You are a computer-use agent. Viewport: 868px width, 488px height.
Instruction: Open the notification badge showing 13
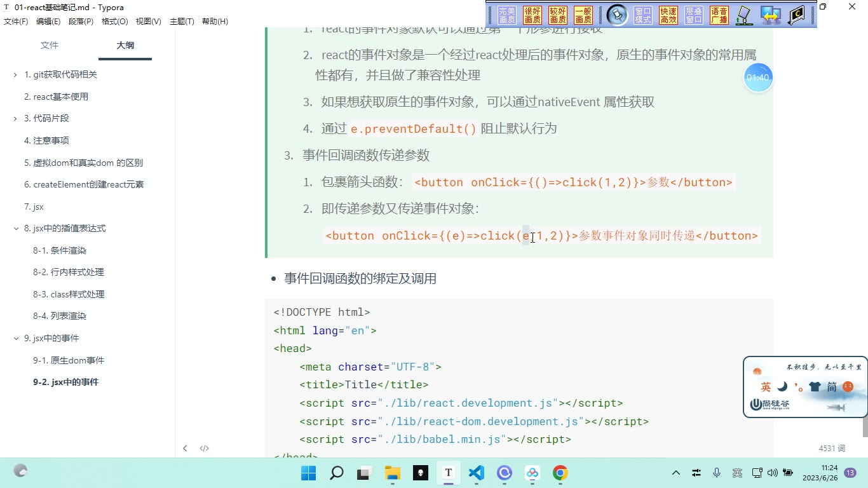(x=850, y=473)
